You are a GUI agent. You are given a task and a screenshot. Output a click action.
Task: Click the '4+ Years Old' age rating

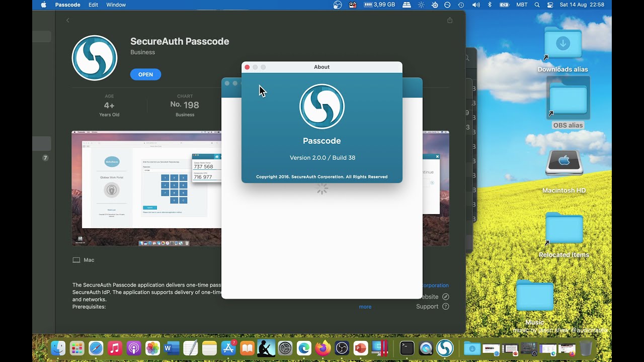coord(109,106)
